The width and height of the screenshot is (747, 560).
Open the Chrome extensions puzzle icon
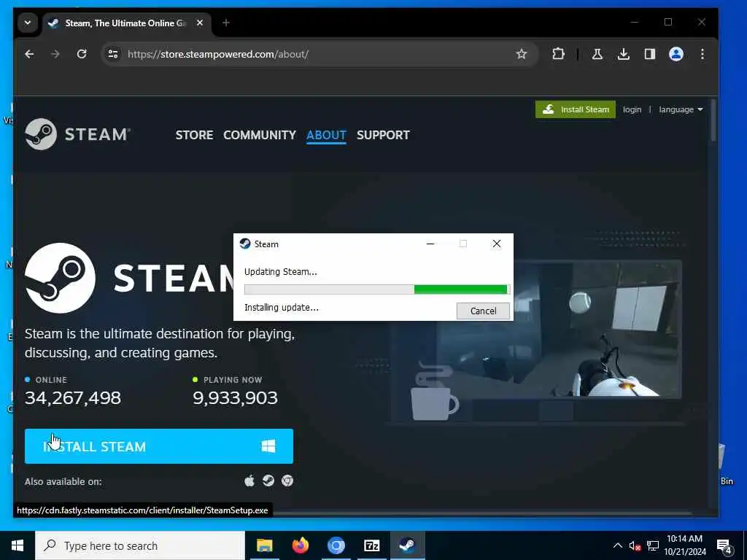558,54
